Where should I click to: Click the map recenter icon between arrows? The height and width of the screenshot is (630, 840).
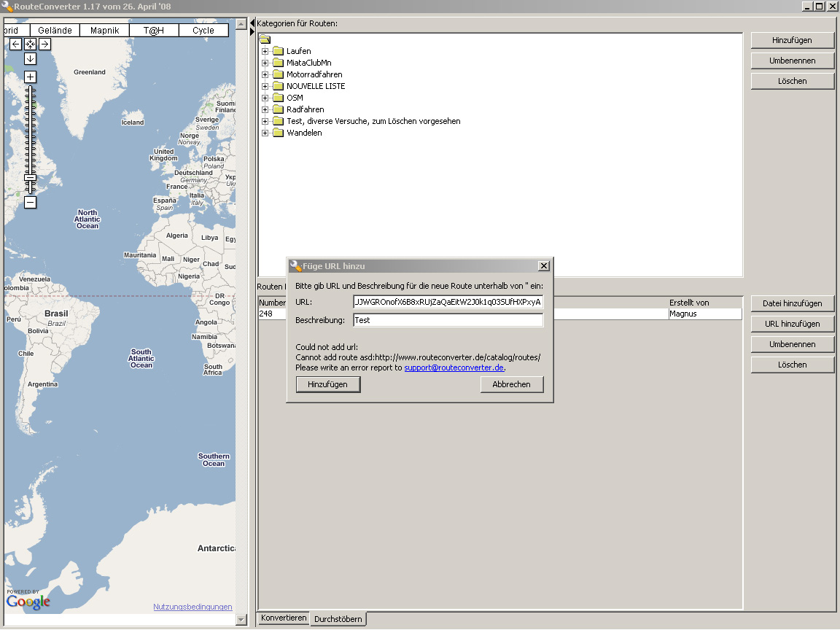click(31, 44)
